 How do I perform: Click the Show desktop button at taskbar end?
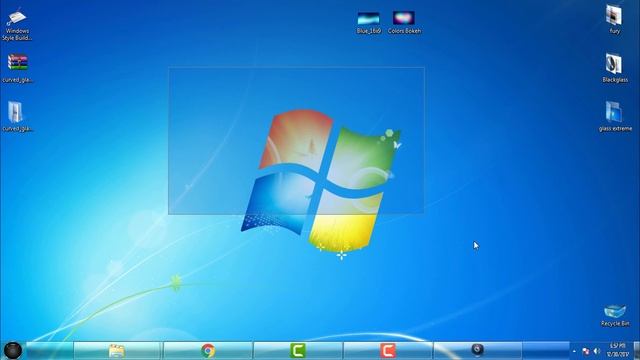(636, 351)
